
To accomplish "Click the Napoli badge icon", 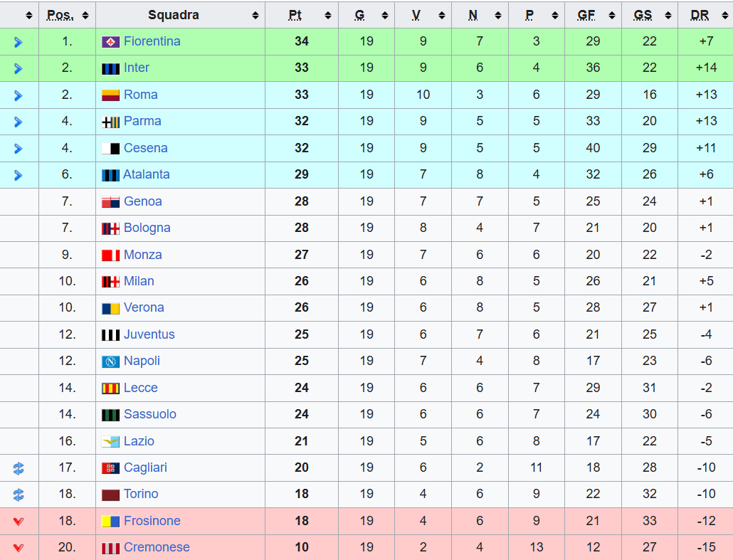I will [x=110, y=361].
